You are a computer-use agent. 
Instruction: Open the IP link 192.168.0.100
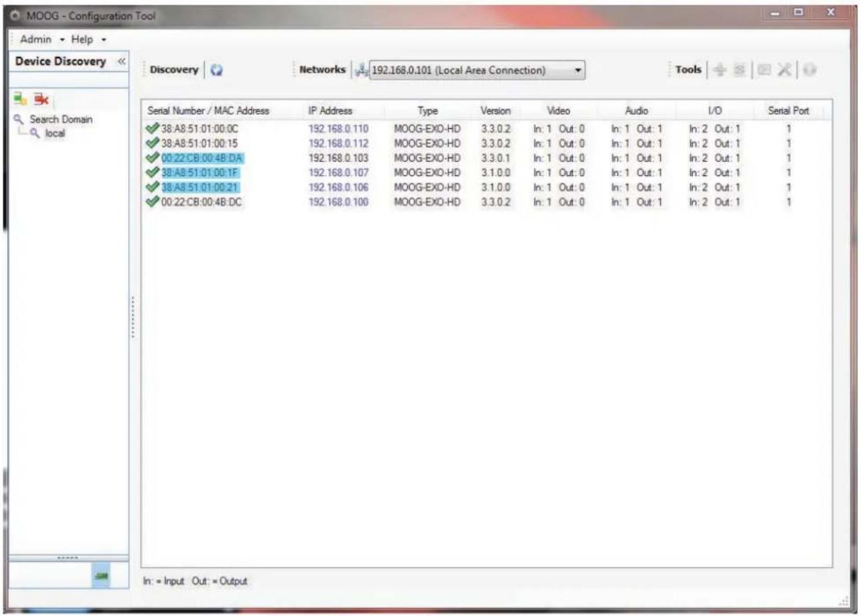[338, 202]
